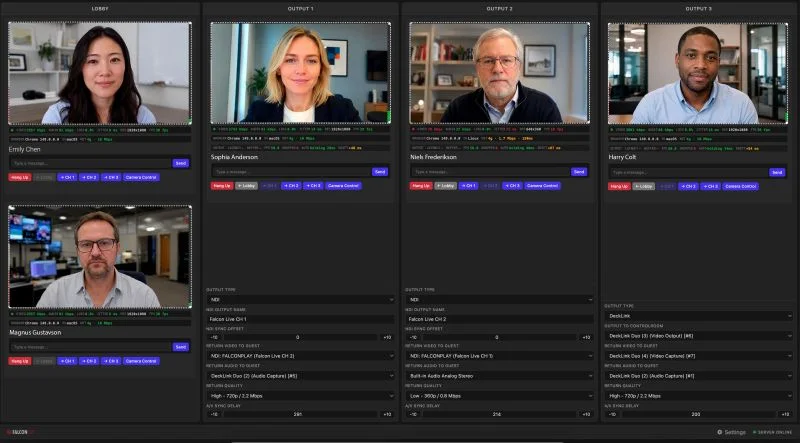Route Magnus Gustavson to CH 2

pos(89,361)
